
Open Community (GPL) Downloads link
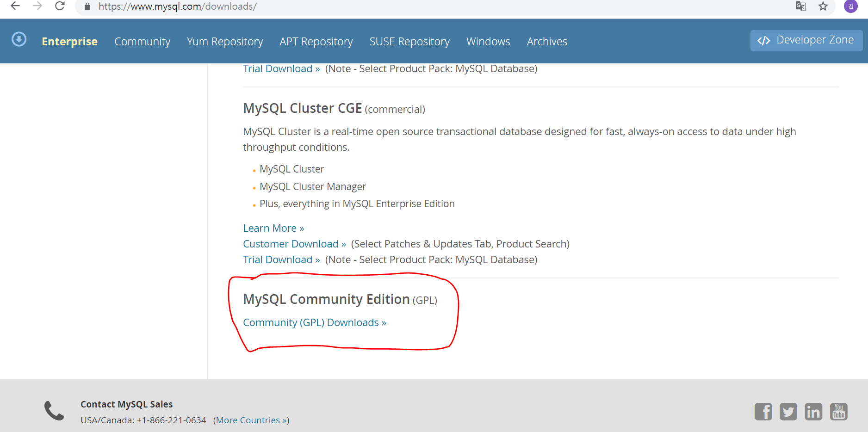click(x=315, y=322)
